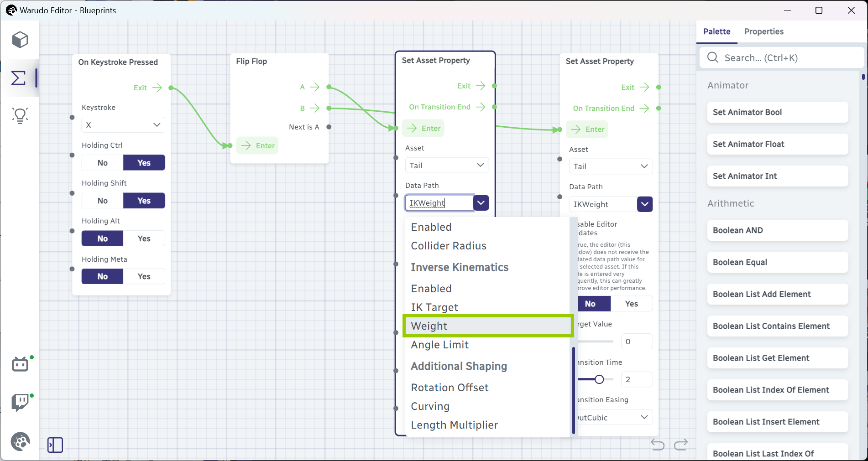Screen dimensions: 868x461
Task: Set Holding Ctrl to No
Action: 103,163
